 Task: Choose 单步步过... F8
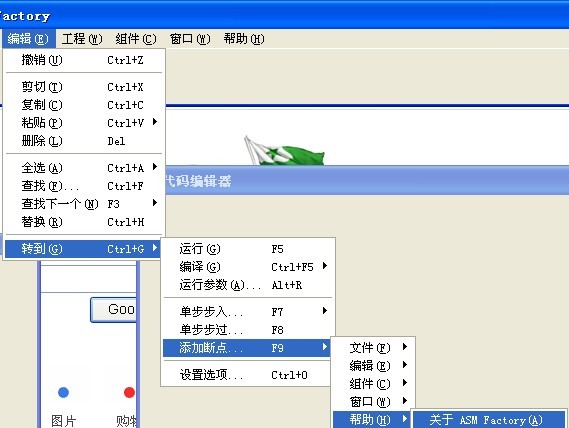pyautogui.click(x=247, y=330)
